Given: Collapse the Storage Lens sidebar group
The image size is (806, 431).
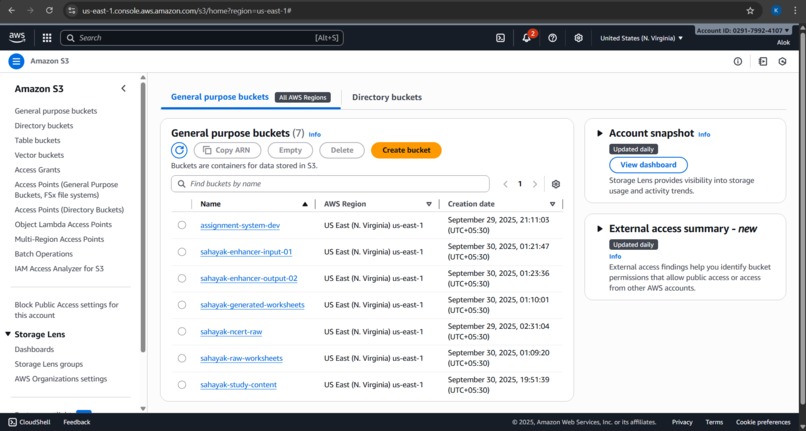Looking at the screenshot, I should click(x=8, y=334).
